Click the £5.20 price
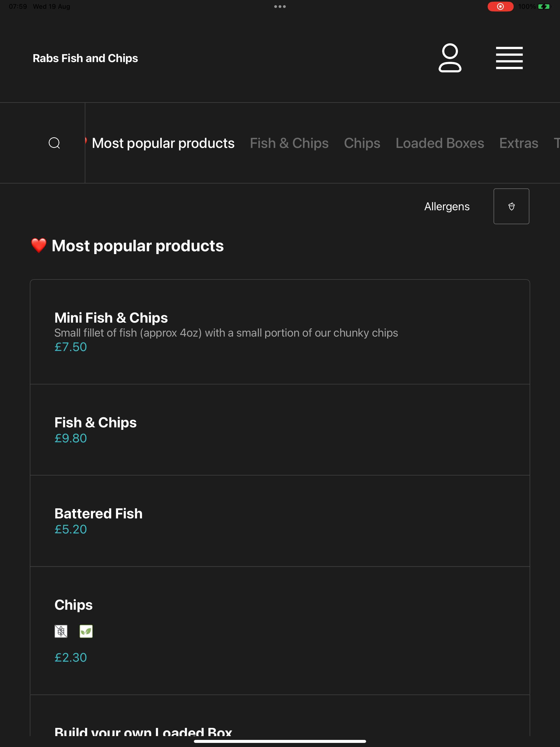 pos(71,529)
